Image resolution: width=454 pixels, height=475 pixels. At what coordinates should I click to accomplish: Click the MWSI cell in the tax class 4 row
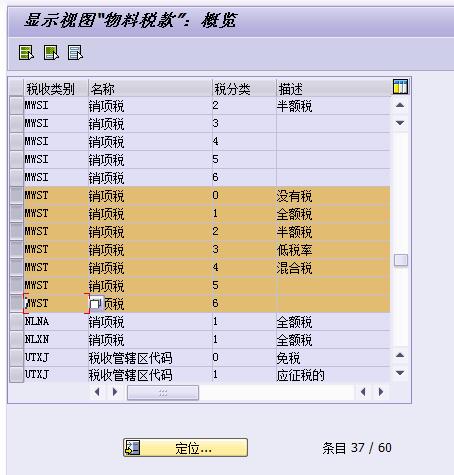[x=56, y=142]
